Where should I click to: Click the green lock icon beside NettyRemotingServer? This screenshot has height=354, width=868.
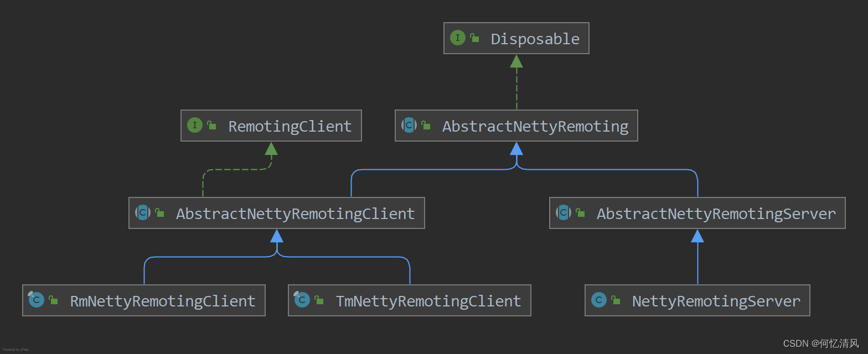point(616,300)
